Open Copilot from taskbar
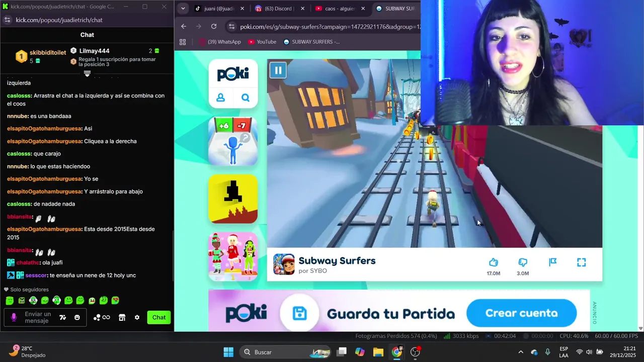 tap(360, 352)
